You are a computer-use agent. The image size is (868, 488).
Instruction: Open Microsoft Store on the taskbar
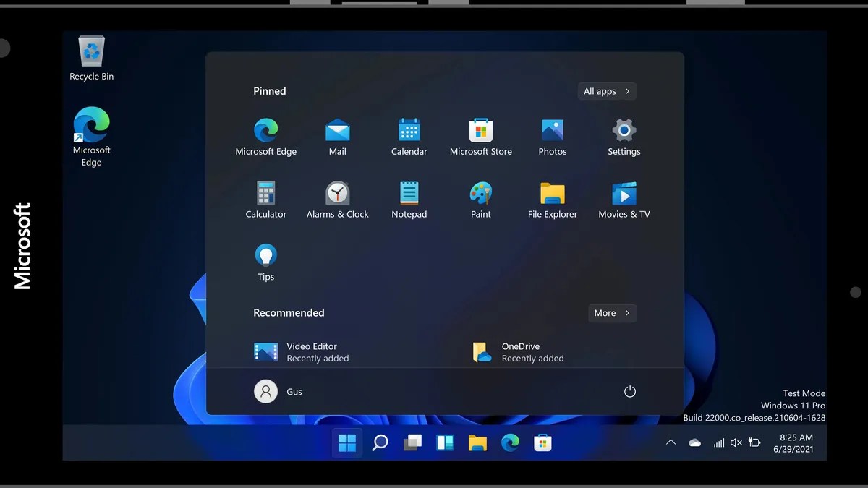point(542,442)
